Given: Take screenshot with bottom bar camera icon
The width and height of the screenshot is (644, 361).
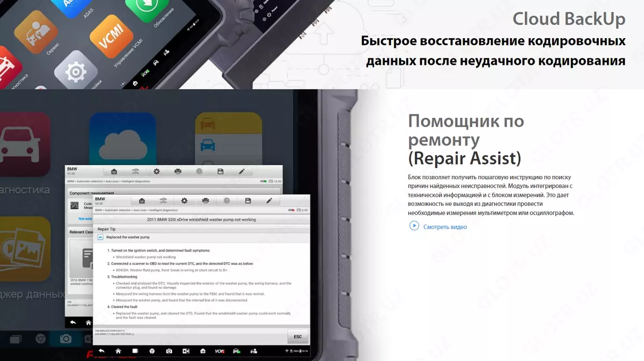Looking at the screenshot, I should tap(169, 351).
